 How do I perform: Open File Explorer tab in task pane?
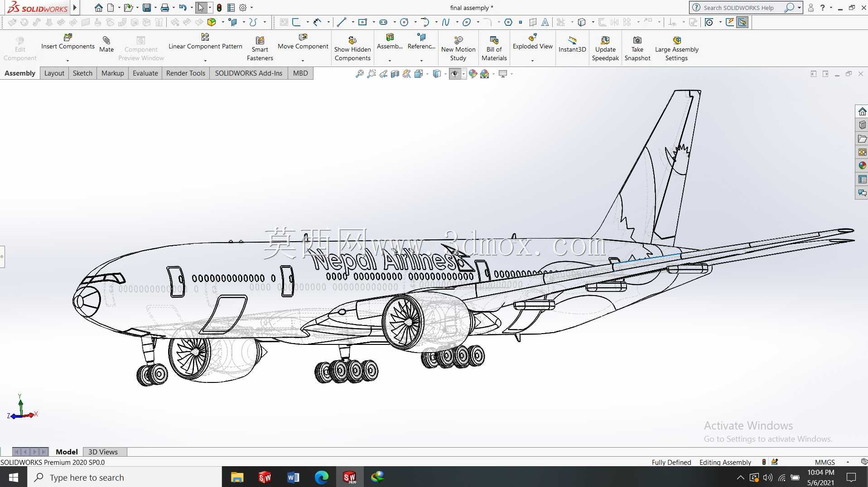pyautogui.click(x=862, y=138)
